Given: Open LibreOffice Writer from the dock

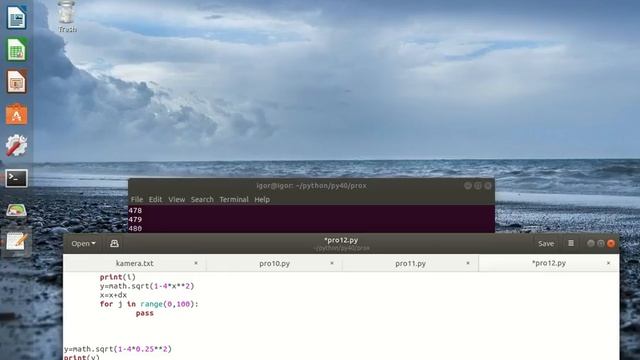Looking at the screenshot, I should click(16, 17).
